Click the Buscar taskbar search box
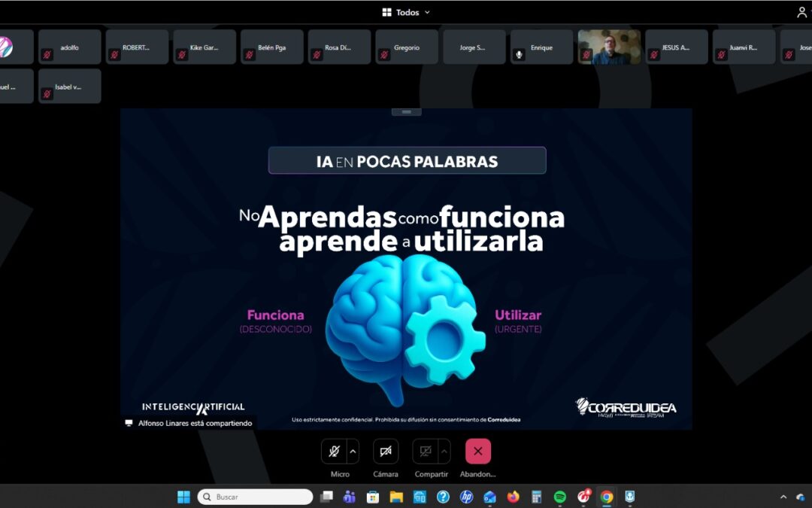The image size is (812, 508). tap(255, 497)
